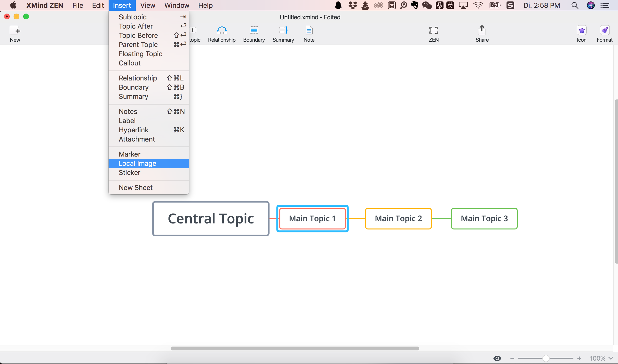The height and width of the screenshot is (364, 618).
Task: Choose Subtopic from Insert menu
Action: pyautogui.click(x=149, y=17)
